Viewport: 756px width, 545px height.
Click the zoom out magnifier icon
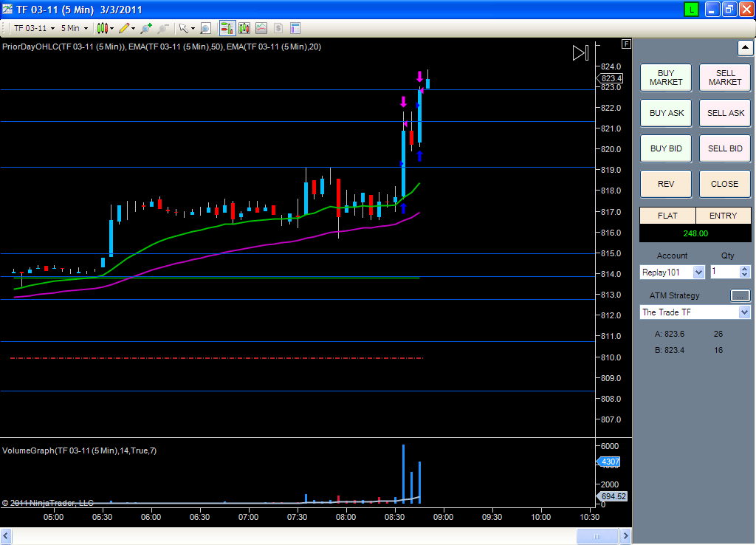pos(163,29)
